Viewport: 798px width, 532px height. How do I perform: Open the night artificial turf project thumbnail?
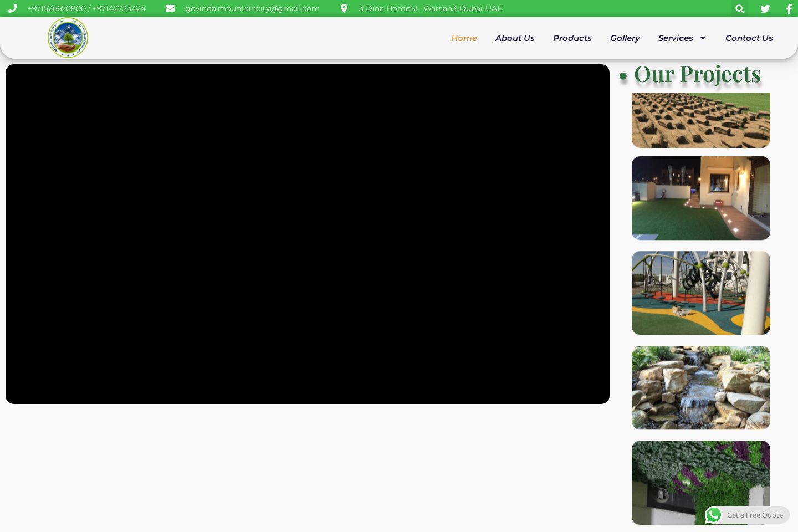click(x=701, y=198)
